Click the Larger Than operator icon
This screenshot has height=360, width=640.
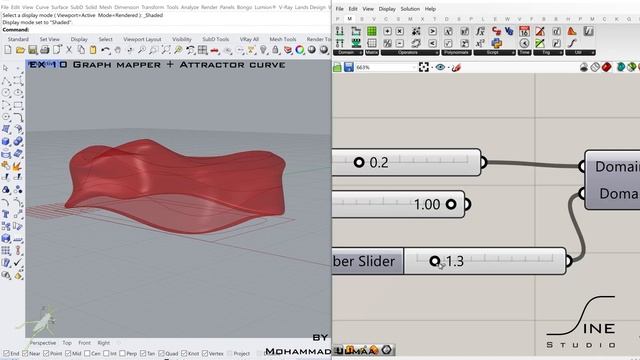[432, 31]
